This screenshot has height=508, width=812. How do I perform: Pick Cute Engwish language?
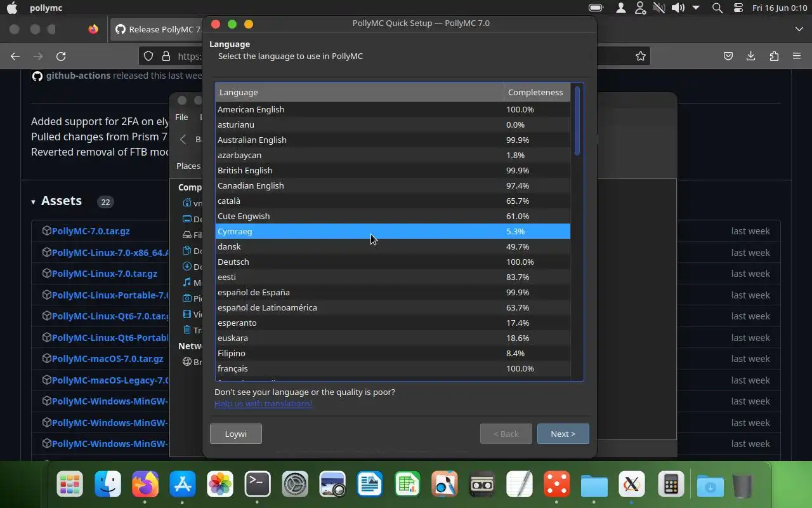pos(393,216)
